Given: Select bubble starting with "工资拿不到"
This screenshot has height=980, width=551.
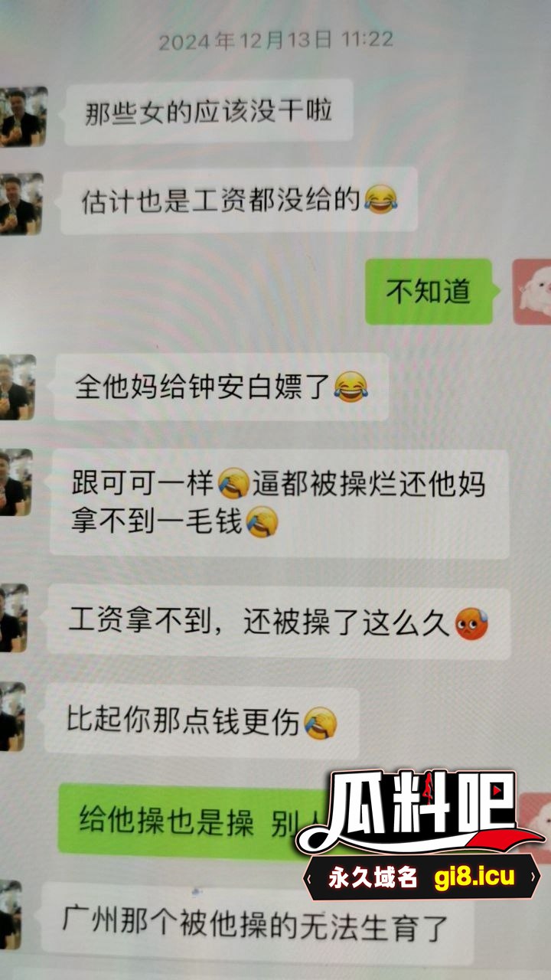Looking at the screenshot, I should (279, 623).
